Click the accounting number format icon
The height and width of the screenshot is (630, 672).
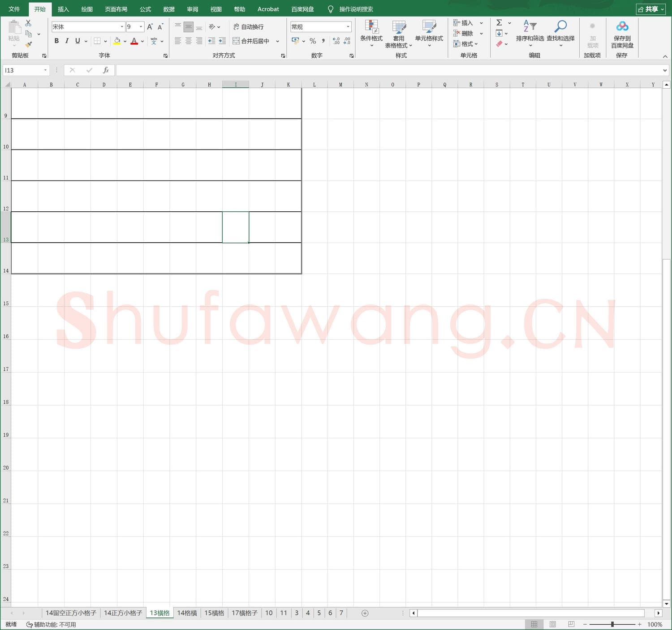pos(295,41)
